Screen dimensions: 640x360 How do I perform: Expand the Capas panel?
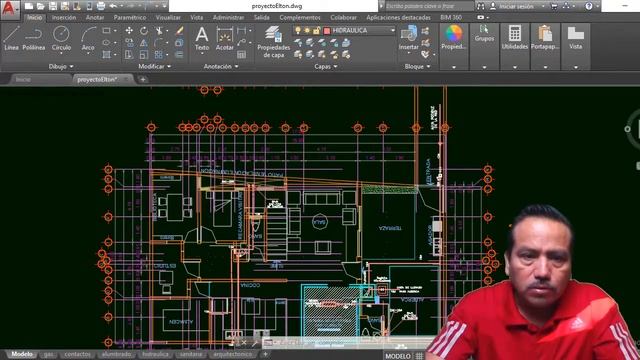326,66
